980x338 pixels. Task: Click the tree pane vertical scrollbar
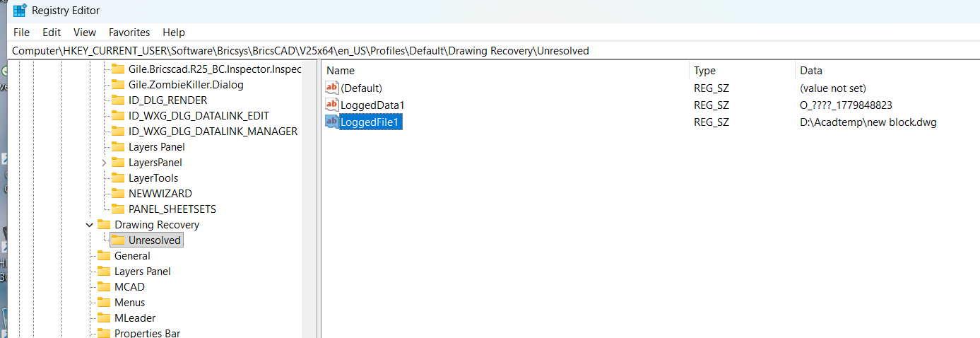309,199
